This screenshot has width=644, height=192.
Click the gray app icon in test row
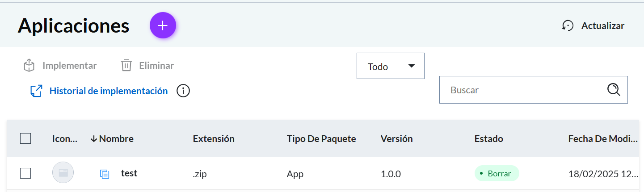[x=63, y=173]
